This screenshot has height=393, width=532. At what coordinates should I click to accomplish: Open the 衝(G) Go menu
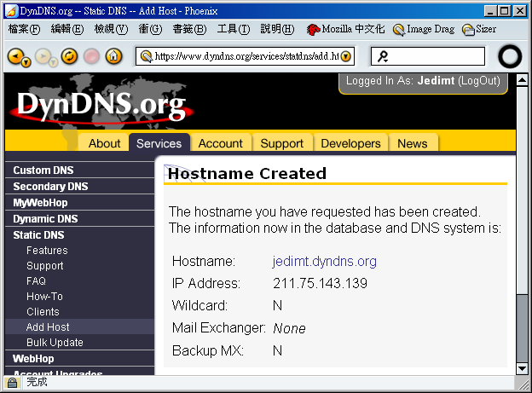coord(150,29)
